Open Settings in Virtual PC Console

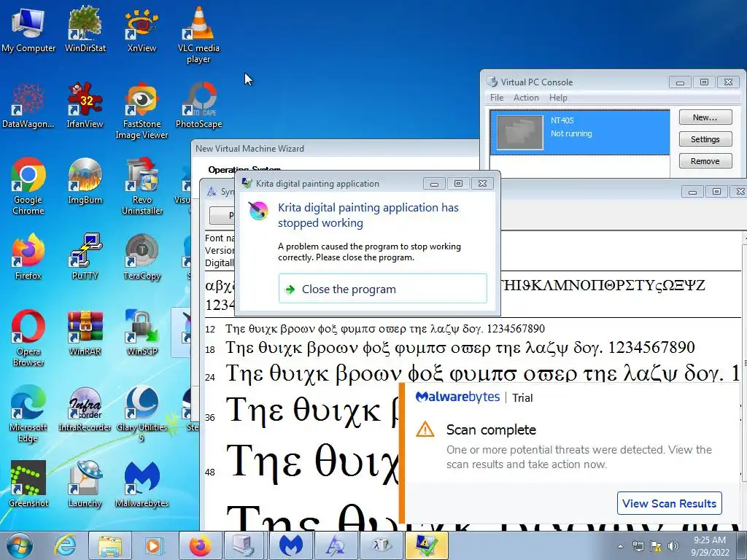click(705, 139)
